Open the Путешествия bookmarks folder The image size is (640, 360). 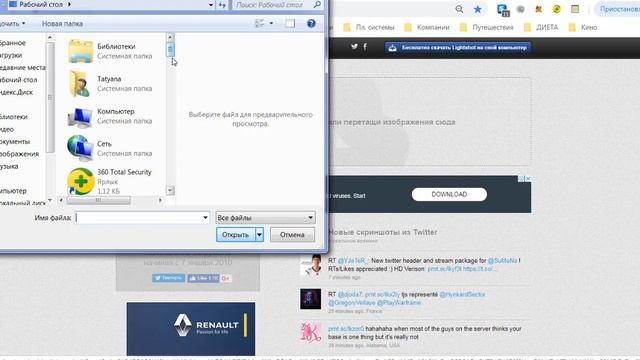[x=487, y=27]
